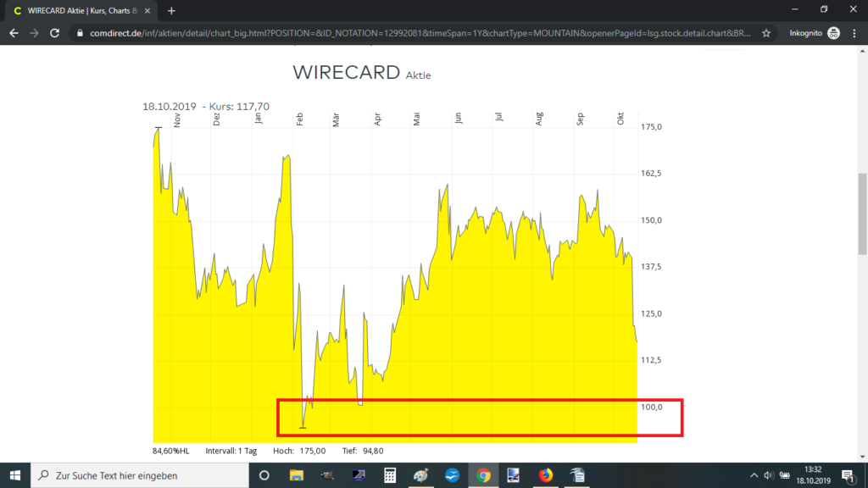The height and width of the screenshot is (488, 868).
Task: Click the 112,5 y-axis label
Action: 651,360
